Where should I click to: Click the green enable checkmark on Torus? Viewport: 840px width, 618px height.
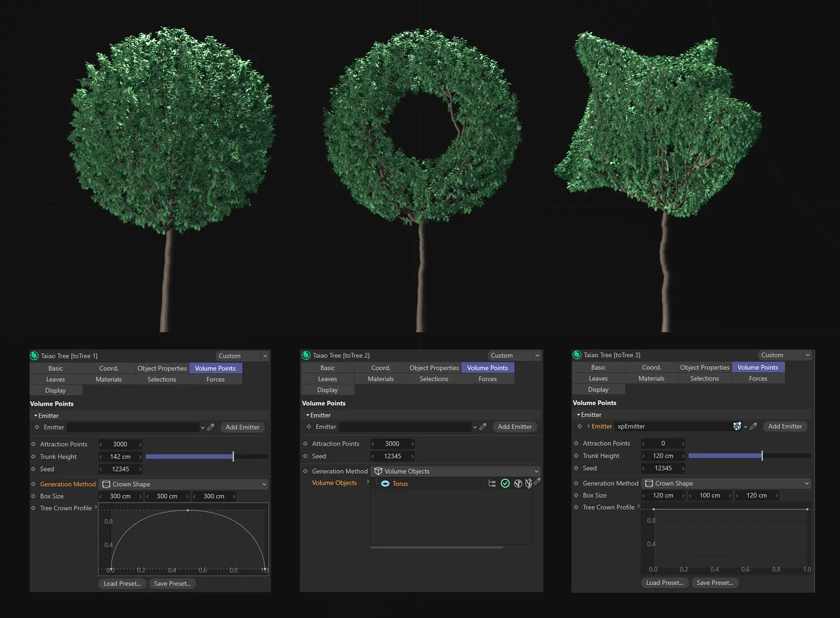(505, 483)
